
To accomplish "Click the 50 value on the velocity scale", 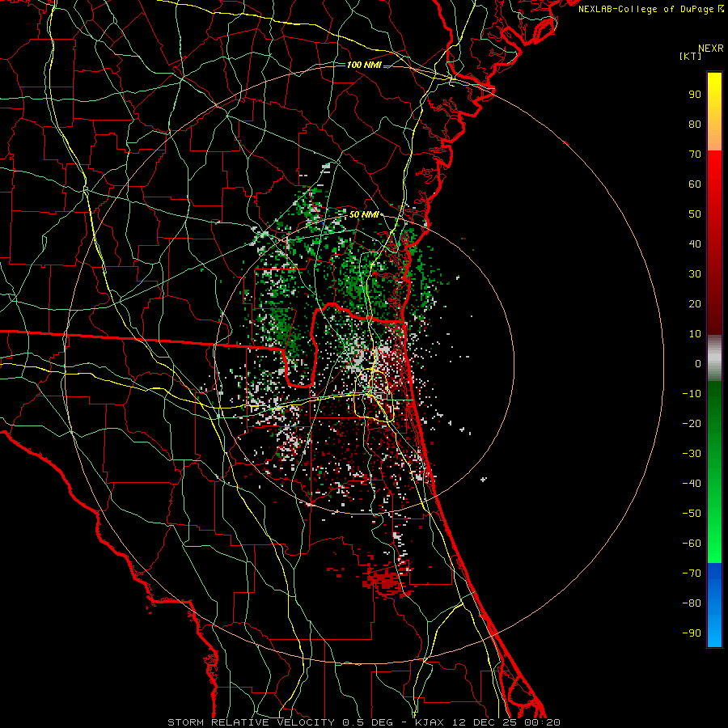I will [x=695, y=214].
